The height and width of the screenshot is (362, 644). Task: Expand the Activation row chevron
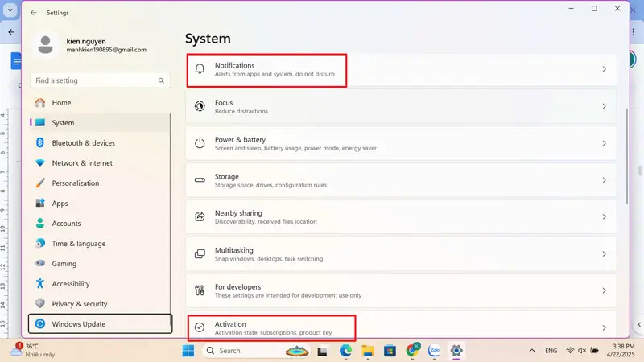coord(605,327)
